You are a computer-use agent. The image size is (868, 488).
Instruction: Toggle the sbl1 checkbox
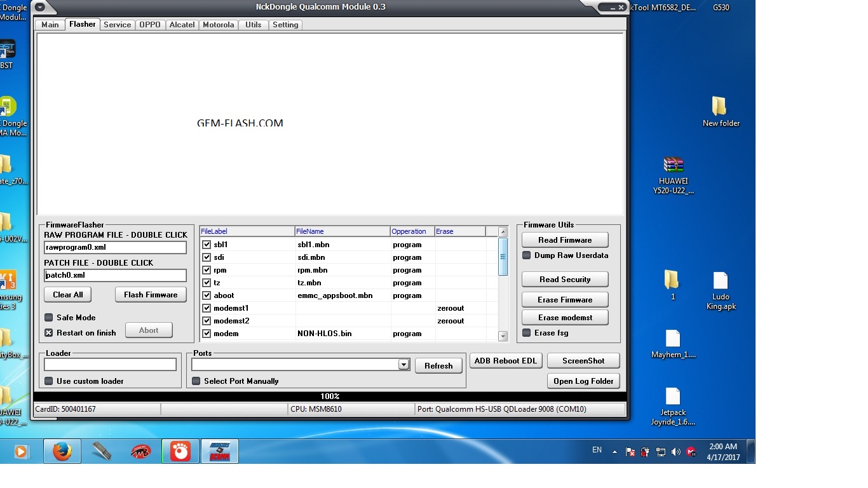tap(207, 245)
